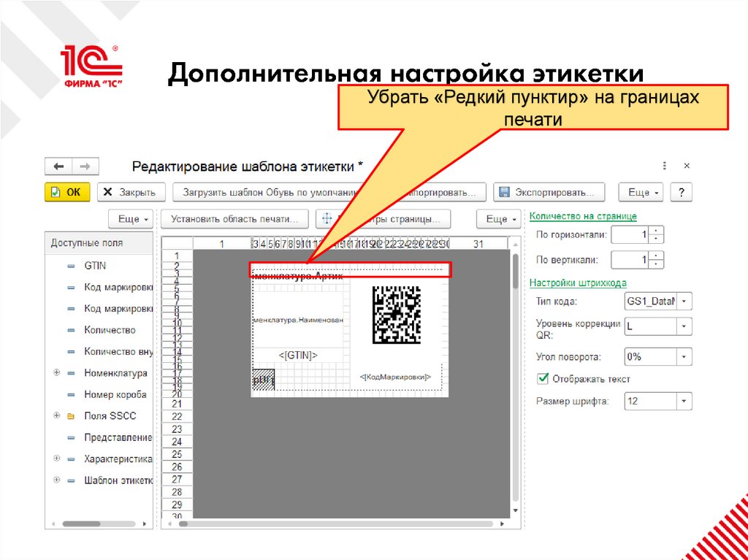This screenshot has height=560, width=748.
Task: Click the template scroll-right arrow
Action: point(502,523)
